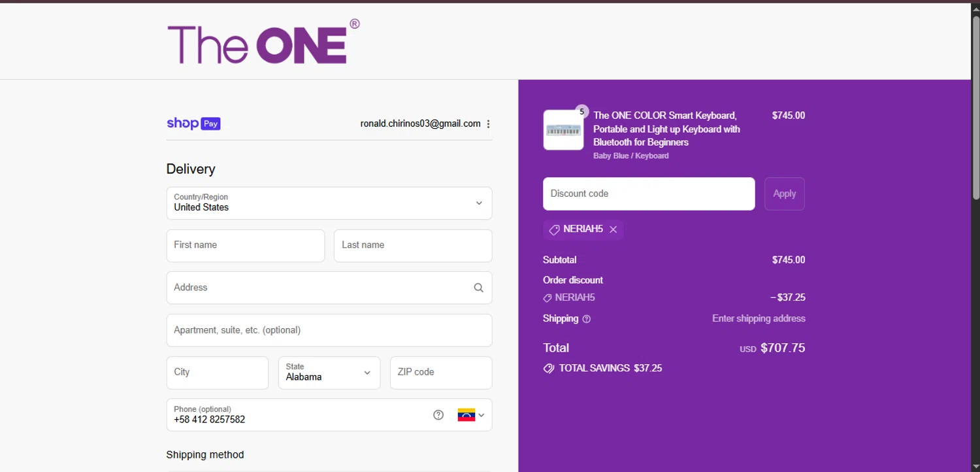
Task: Open phone country flag selector
Action: click(471, 415)
